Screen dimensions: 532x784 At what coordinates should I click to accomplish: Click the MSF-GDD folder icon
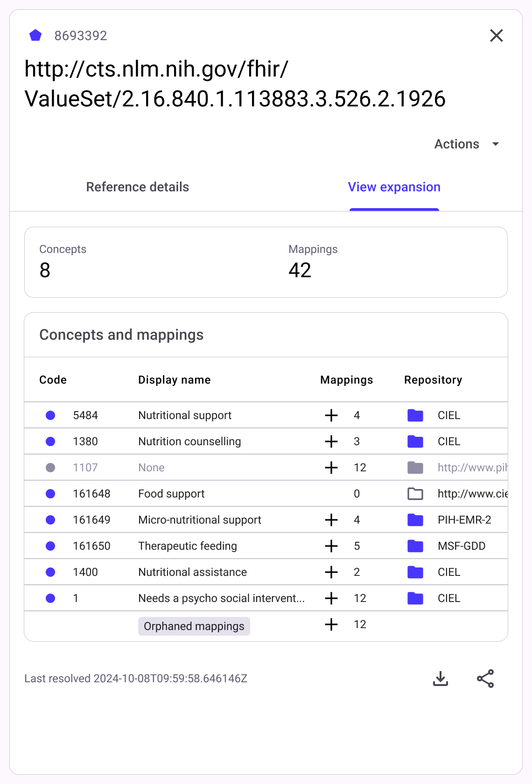(415, 546)
